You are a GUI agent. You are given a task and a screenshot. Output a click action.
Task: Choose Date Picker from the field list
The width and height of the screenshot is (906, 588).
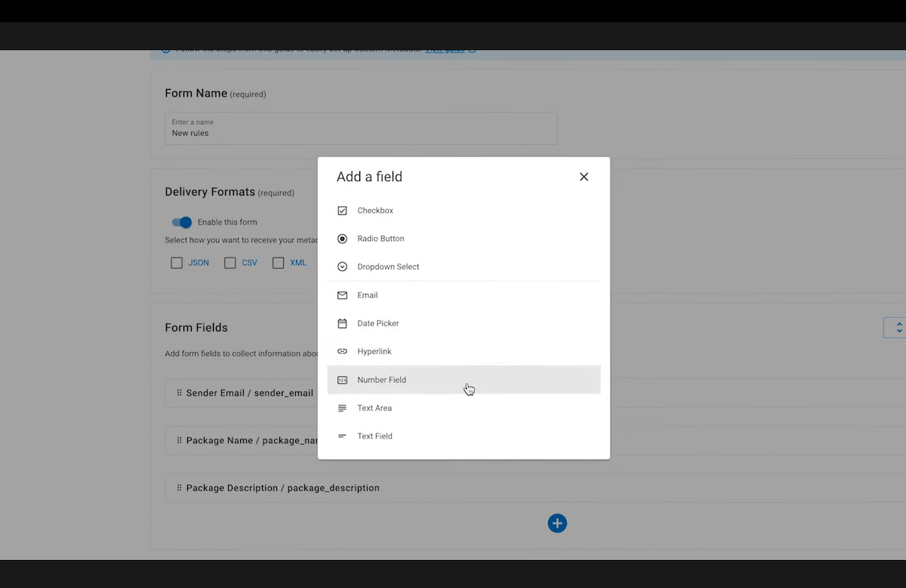coord(464,323)
